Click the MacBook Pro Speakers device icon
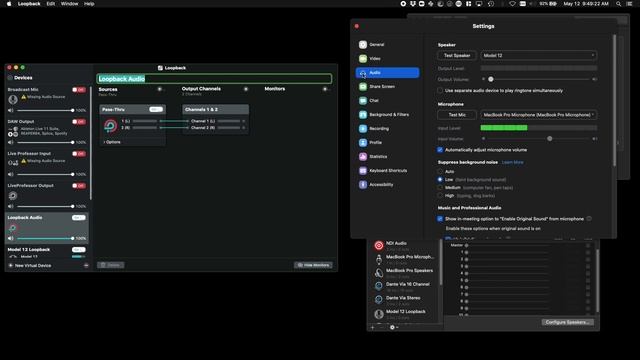640x360 pixels. point(379,273)
